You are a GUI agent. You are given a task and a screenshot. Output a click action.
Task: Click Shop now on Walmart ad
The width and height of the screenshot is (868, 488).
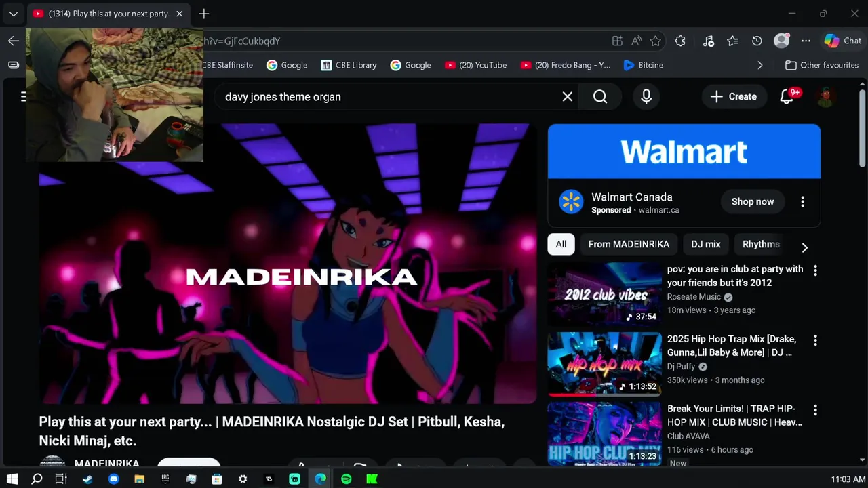point(753,201)
